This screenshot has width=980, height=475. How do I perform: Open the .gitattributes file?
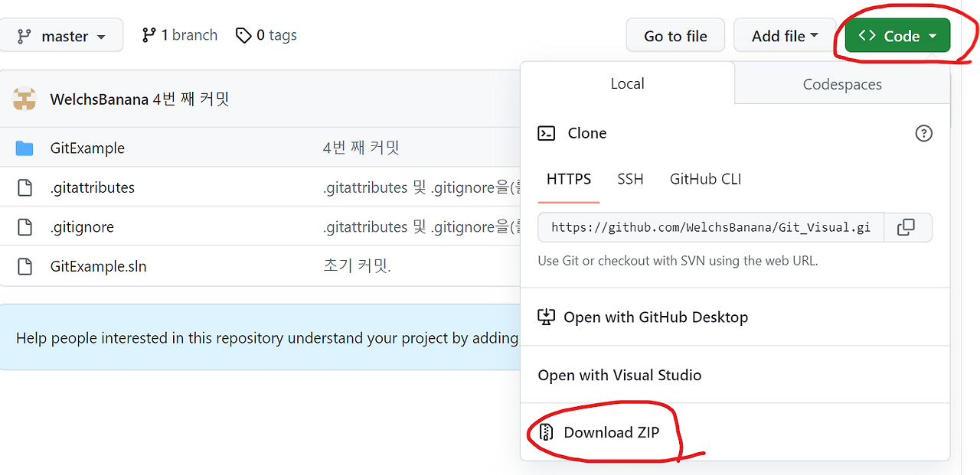[93, 187]
